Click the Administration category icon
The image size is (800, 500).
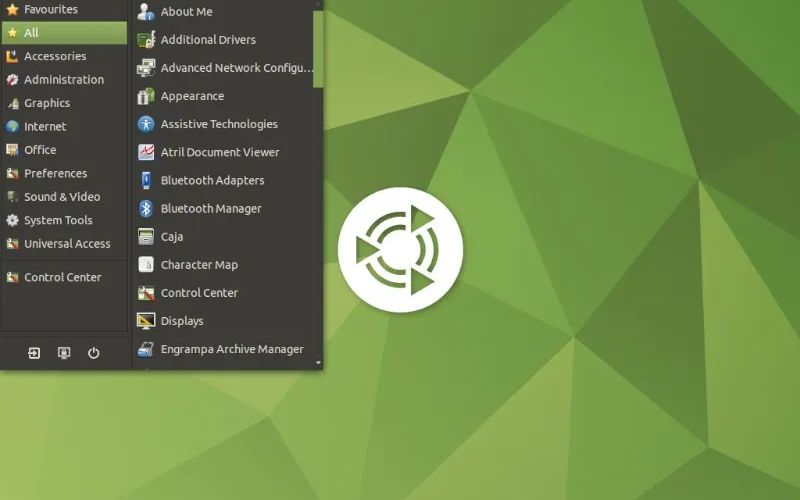(x=12, y=80)
